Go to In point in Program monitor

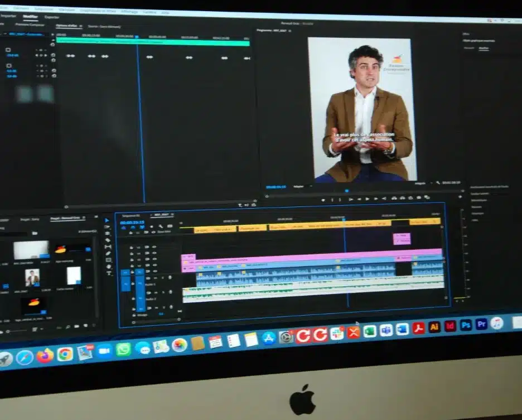(351, 199)
